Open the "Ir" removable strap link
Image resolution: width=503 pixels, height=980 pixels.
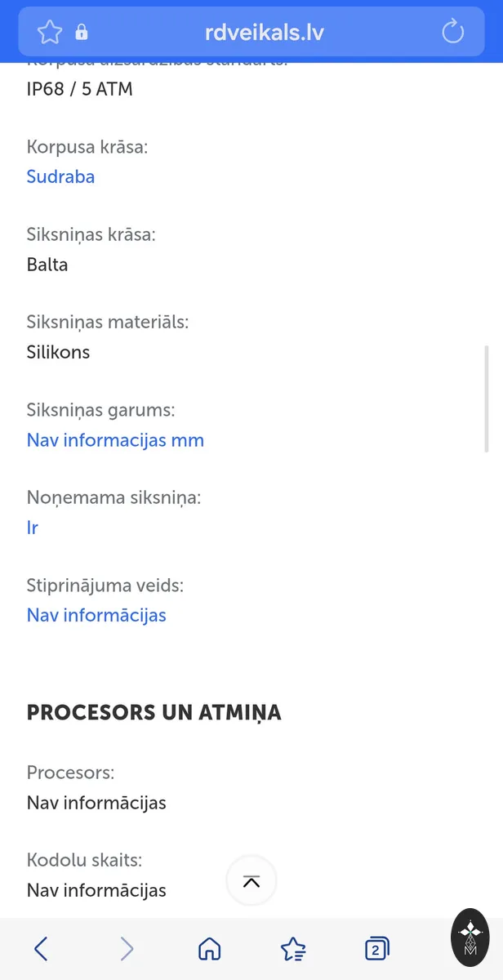[33, 528]
